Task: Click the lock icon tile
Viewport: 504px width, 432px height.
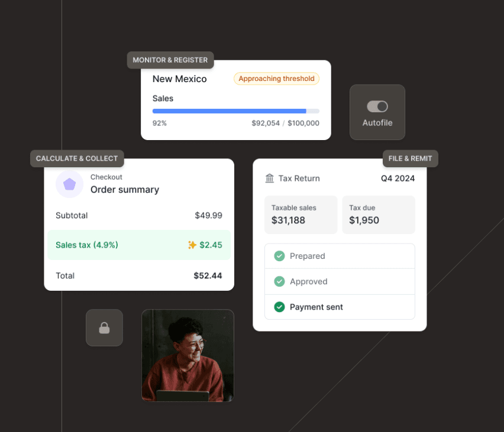Action: tap(104, 327)
